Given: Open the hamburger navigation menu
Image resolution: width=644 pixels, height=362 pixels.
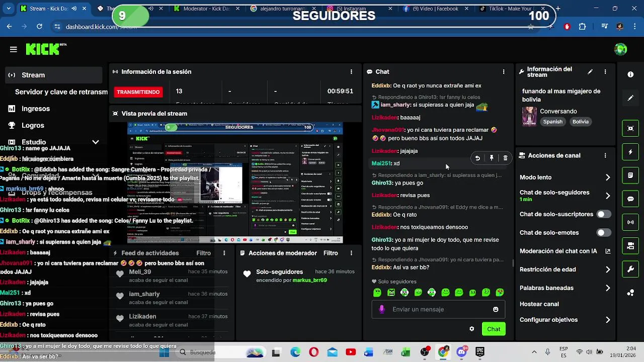Looking at the screenshot, I should point(14,49).
